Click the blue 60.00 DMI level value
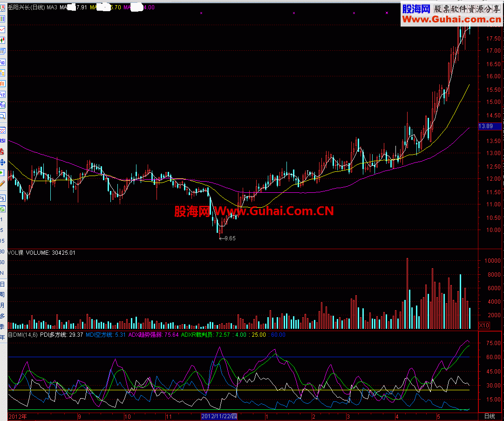504x421 pixels. point(278,334)
